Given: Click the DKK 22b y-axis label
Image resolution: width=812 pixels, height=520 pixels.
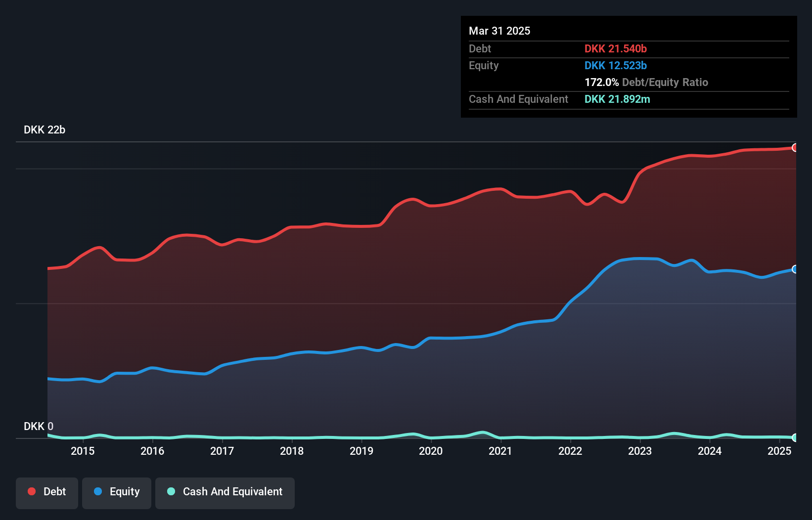Looking at the screenshot, I should coord(45,130).
